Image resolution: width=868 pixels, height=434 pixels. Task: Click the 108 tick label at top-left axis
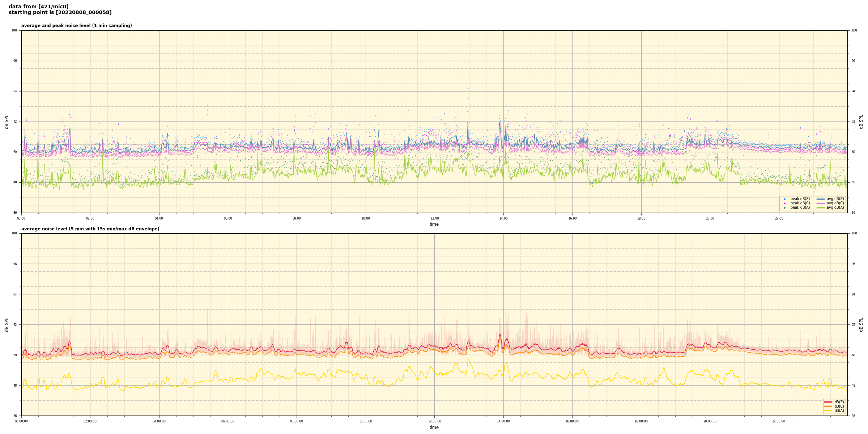pyautogui.click(x=14, y=30)
